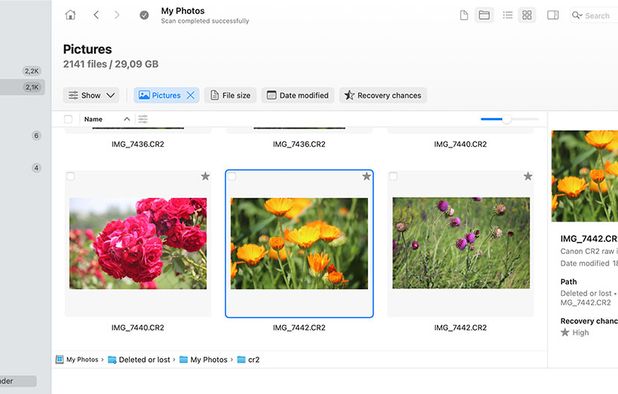Viewport: 618px width, 394px height.
Task: Click IMG_7440.CR2 label under red roses
Action: coord(138,328)
